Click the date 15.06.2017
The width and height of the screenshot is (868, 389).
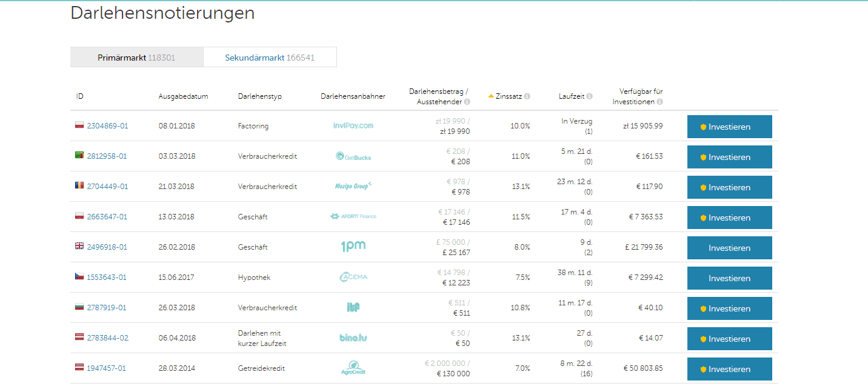[176, 278]
